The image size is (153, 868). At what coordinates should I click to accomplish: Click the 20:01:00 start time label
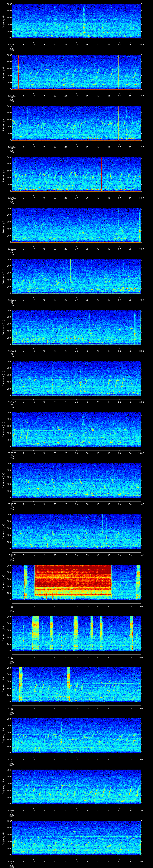12,44
